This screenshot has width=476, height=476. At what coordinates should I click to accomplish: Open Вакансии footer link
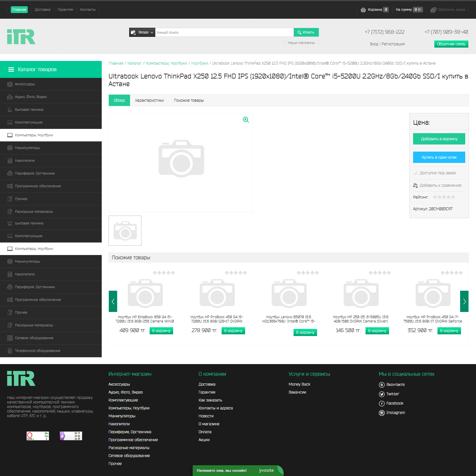point(297,392)
